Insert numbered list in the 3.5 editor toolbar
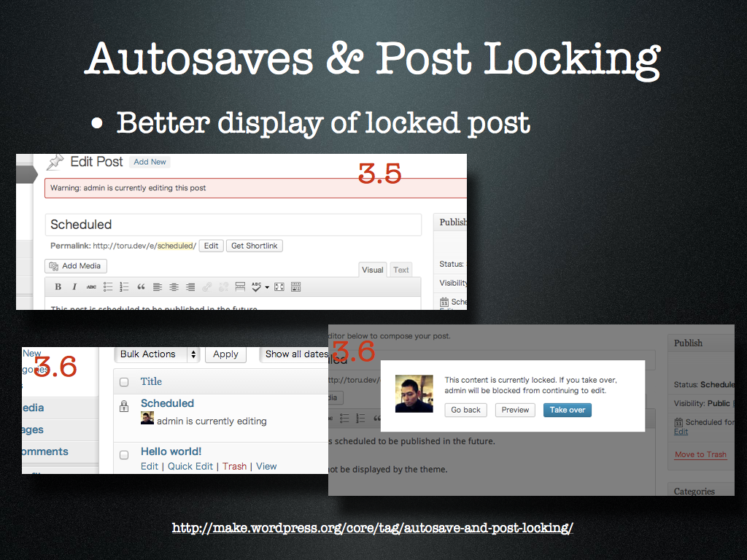747x560 pixels. coord(124,287)
